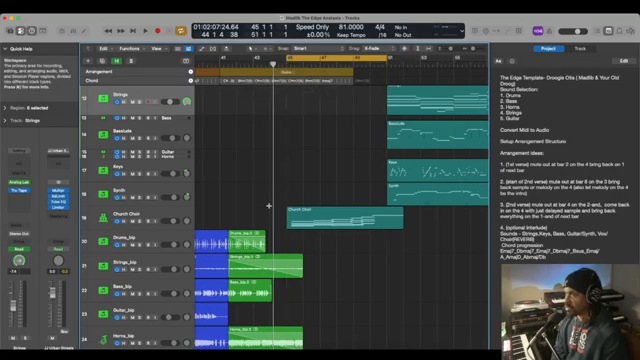
Task: Open the LCD display mode dropdown arrow
Action: (x=462, y=31)
